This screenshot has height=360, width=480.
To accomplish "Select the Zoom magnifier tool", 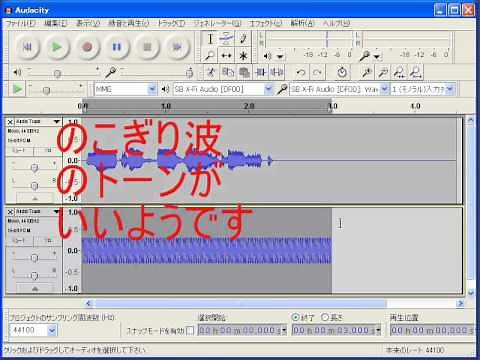I will 210,55.
